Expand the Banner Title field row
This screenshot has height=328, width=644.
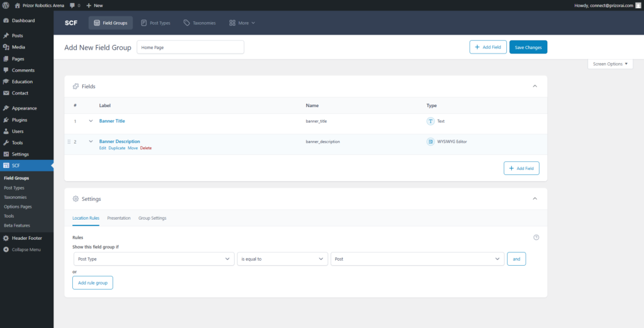[x=91, y=121]
